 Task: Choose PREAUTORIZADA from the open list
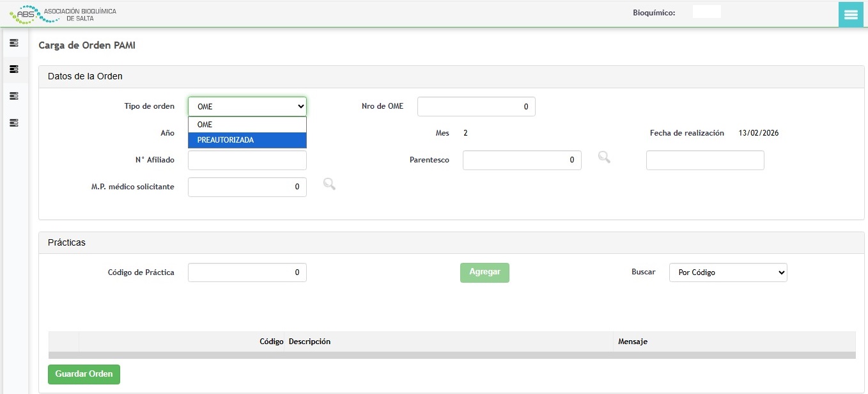coord(247,140)
